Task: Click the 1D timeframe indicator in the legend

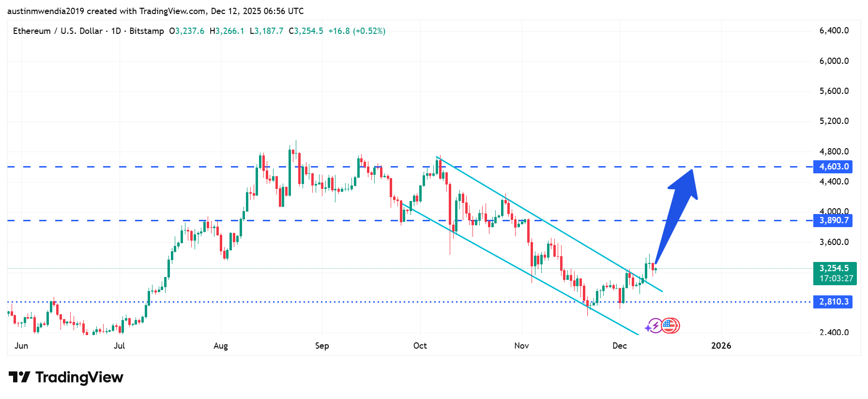Action: 116,31
